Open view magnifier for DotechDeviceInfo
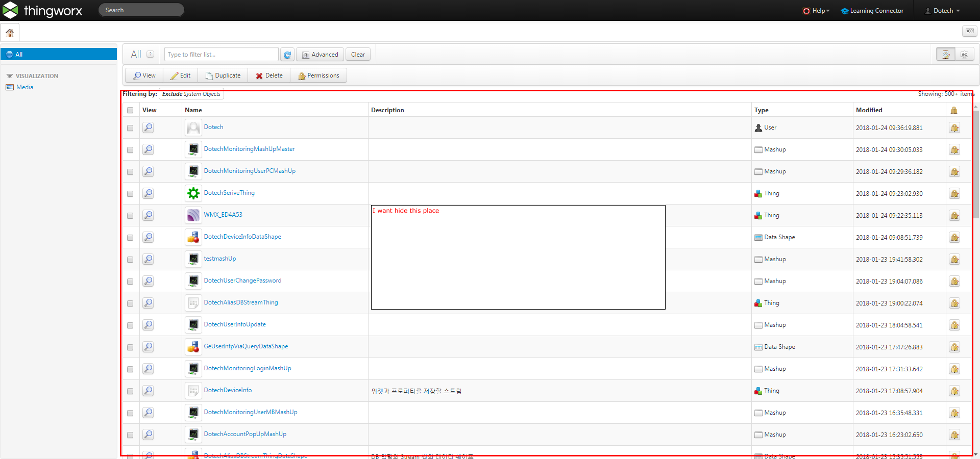This screenshot has height=459, width=980. (148, 391)
